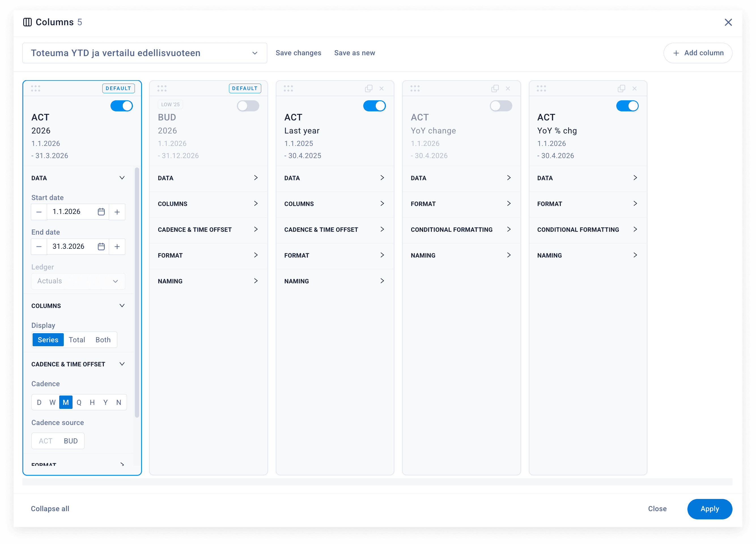756x544 pixels.
Task: Click duplicate icon on ACT Last year card
Action: [x=368, y=88]
